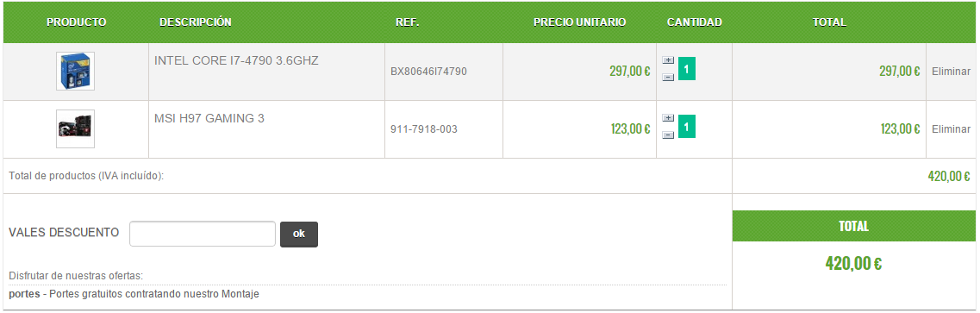Remove the MSI H97 Gaming 3 via Eliminar
This screenshot has width=980, height=313.
click(951, 129)
